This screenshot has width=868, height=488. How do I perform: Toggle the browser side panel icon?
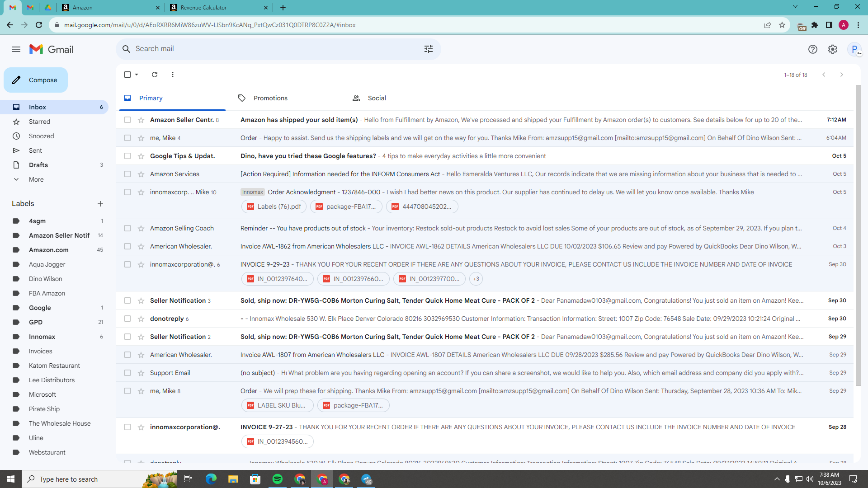pos(829,25)
